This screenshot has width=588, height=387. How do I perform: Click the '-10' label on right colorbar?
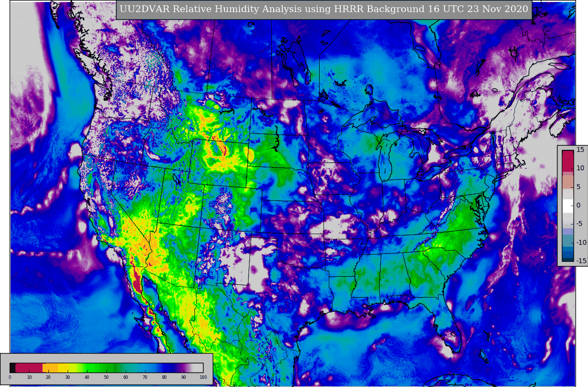click(x=582, y=242)
